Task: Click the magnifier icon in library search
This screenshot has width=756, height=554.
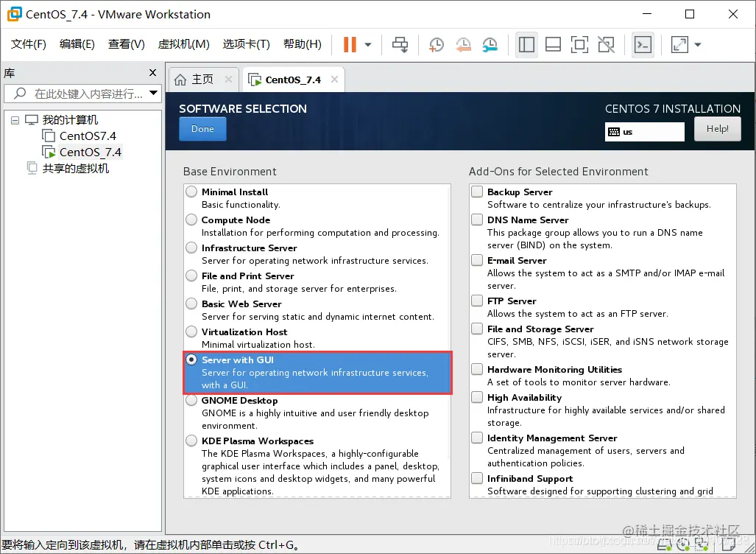Action: coord(20,93)
